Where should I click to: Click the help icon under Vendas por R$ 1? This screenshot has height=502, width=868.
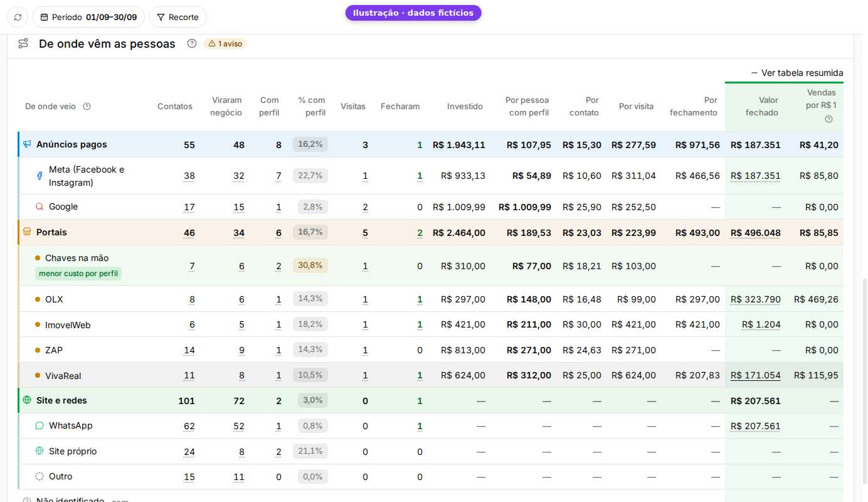coord(828,119)
